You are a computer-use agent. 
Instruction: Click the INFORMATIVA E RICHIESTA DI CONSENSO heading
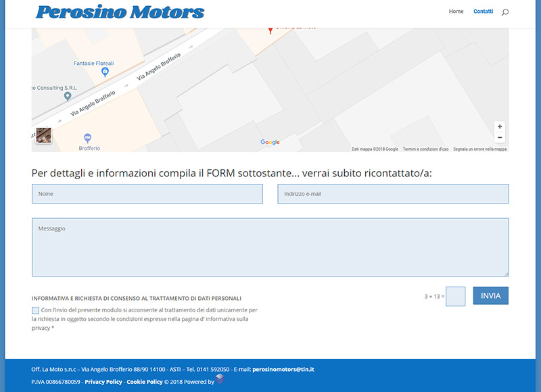pyautogui.click(x=137, y=298)
